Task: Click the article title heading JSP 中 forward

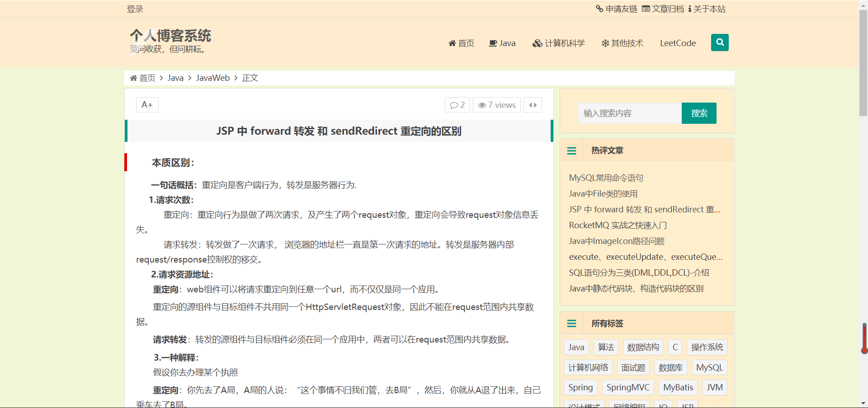Action: (339, 131)
